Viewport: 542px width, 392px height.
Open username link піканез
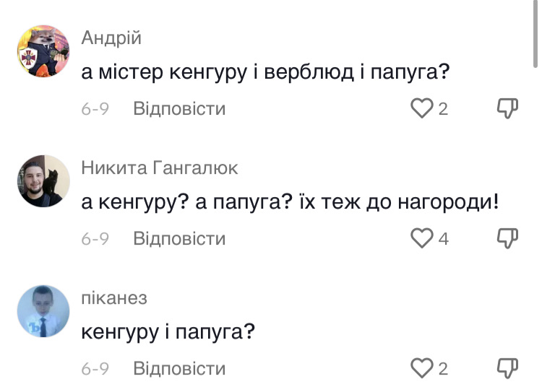click(113, 298)
